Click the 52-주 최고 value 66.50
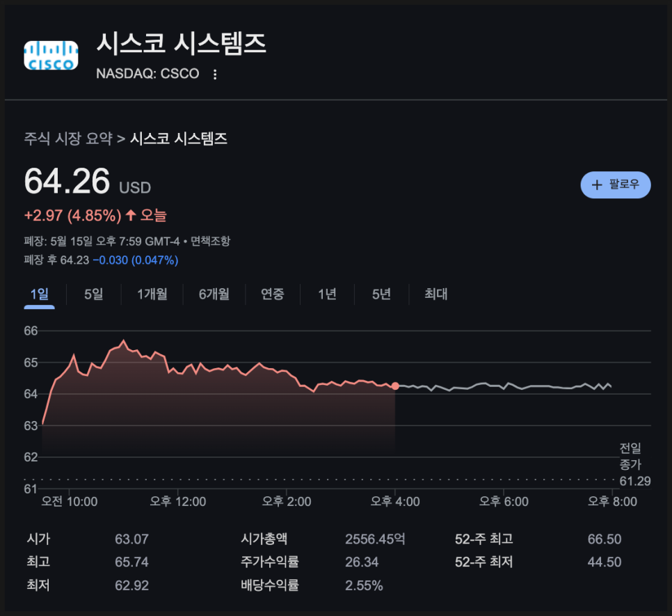This screenshot has height=616, width=672. pyautogui.click(x=605, y=539)
